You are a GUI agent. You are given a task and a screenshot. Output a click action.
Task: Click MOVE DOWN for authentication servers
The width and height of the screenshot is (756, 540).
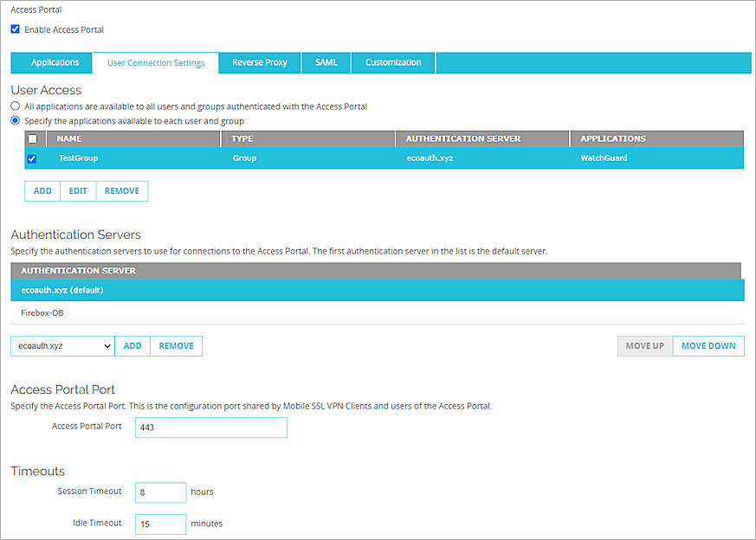708,345
